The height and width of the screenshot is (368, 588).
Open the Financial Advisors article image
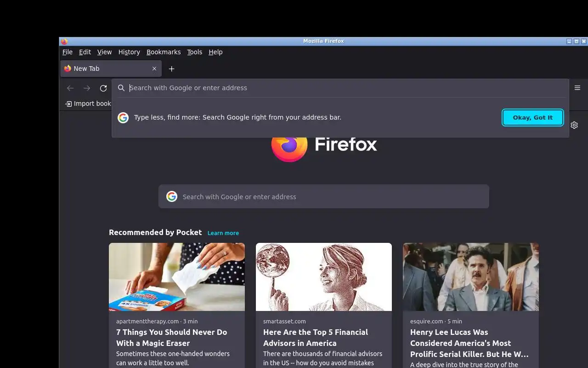click(x=324, y=277)
